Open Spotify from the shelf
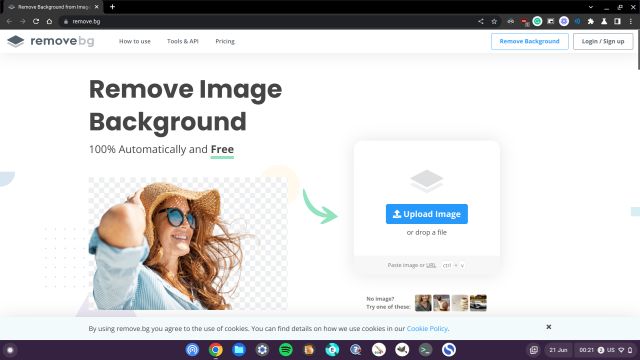The width and height of the screenshot is (640, 360). point(286,350)
